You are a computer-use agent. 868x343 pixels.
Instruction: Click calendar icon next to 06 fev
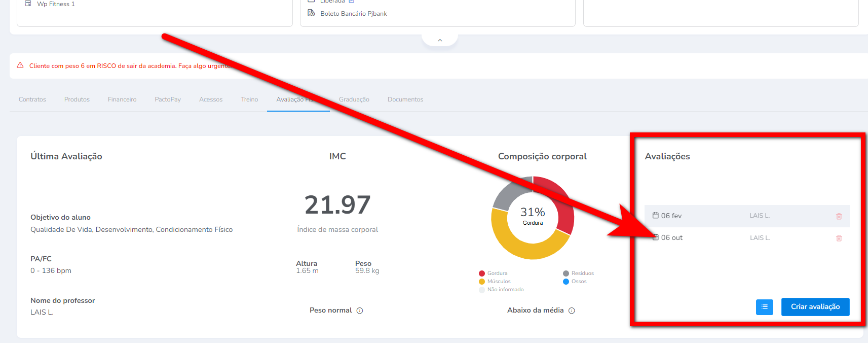[655, 216]
